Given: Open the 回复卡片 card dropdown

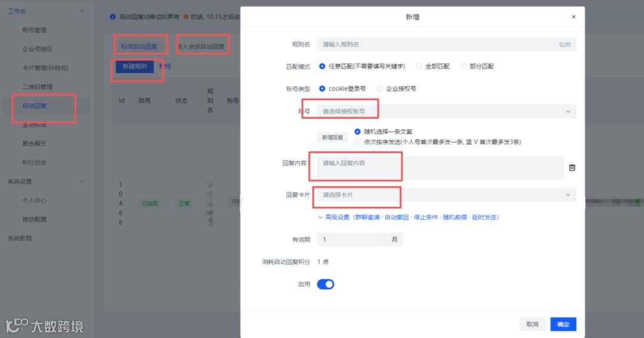Looking at the screenshot, I should (x=447, y=195).
